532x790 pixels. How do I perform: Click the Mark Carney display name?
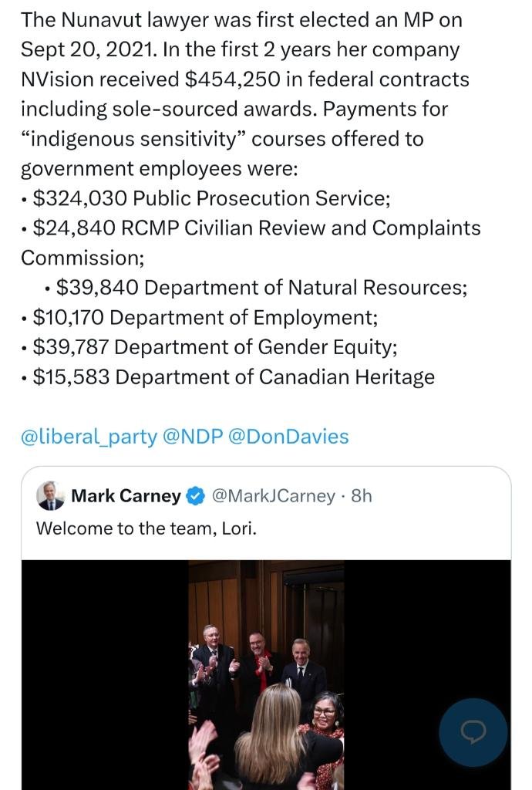point(126,496)
